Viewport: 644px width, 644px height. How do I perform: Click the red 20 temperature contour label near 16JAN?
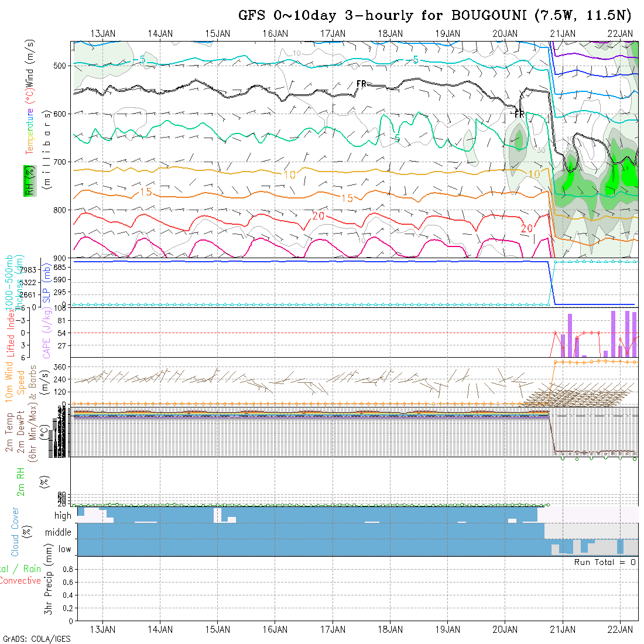coord(318,216)
